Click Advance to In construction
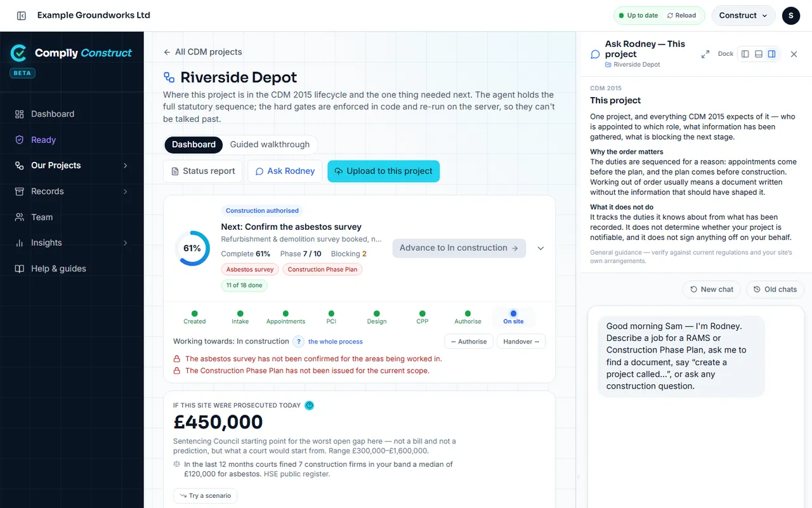The width and height of the screenshot is (812, 508). (459, 248)
